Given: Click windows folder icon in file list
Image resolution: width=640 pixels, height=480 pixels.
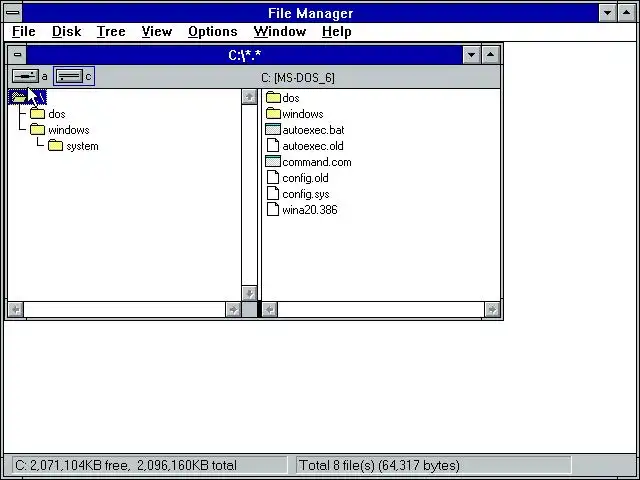Looking at the screenshot, I should click(x=273, y=113).
